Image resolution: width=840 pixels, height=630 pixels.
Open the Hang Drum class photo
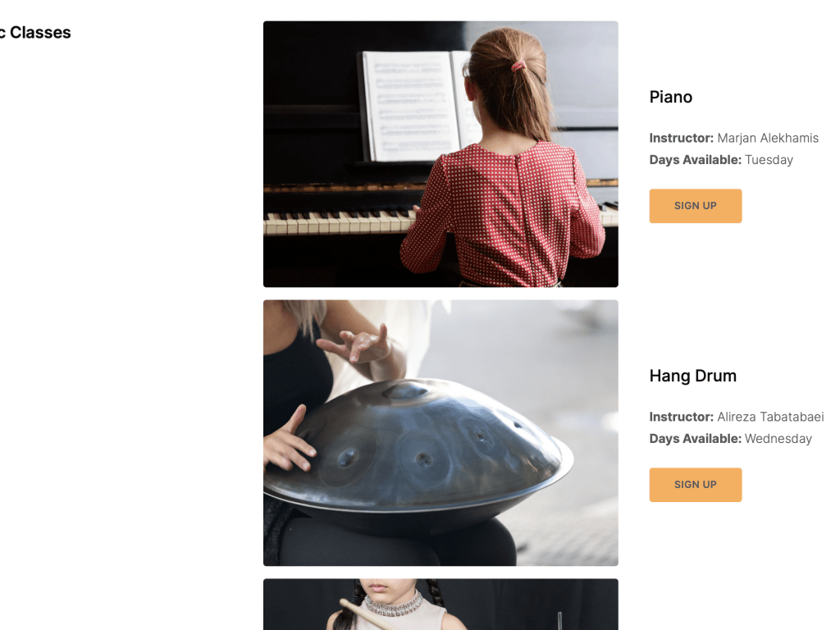(441, 433)
